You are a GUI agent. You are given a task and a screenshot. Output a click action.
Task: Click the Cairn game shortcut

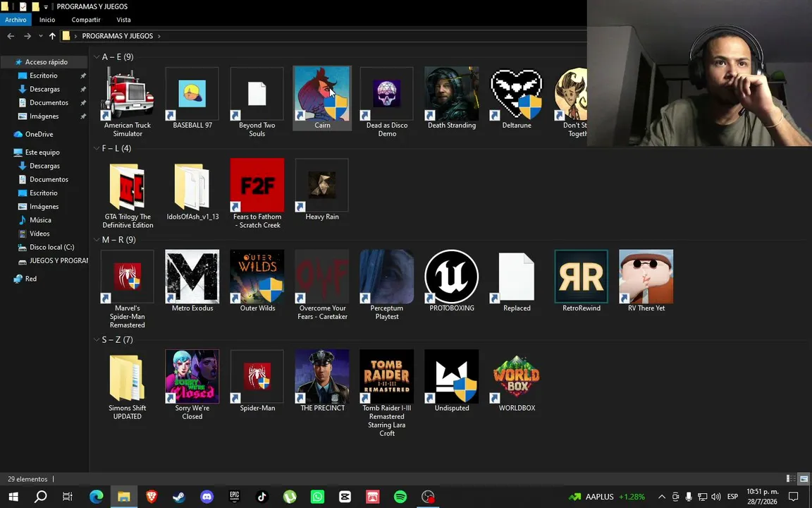coord(322,99)
